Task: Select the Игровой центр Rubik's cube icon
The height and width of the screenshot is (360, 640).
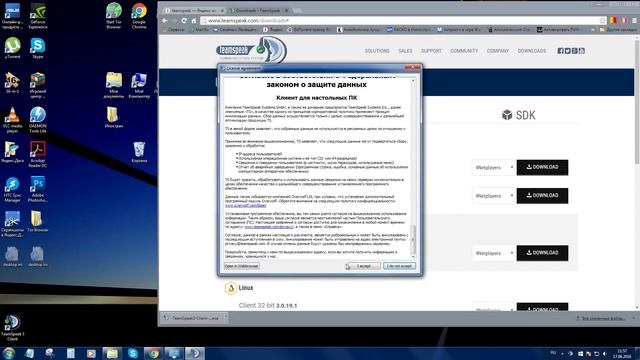Action: (38, 86)
